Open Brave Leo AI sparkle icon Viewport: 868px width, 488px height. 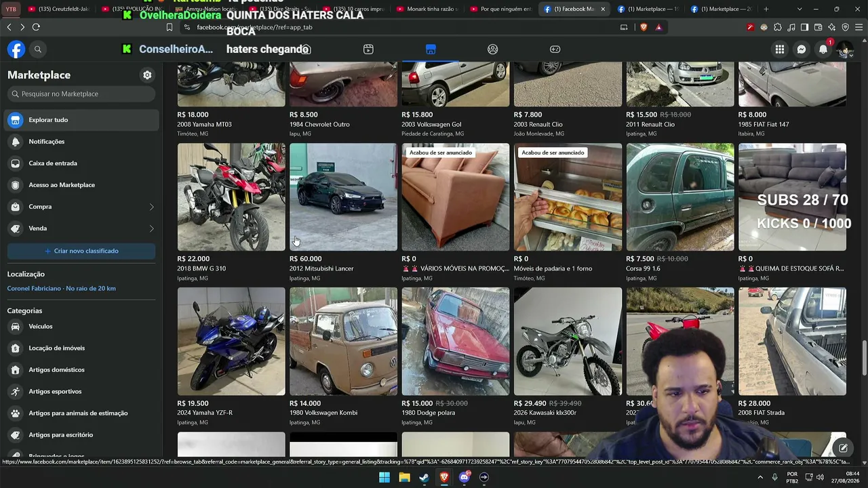pos(831,27)
